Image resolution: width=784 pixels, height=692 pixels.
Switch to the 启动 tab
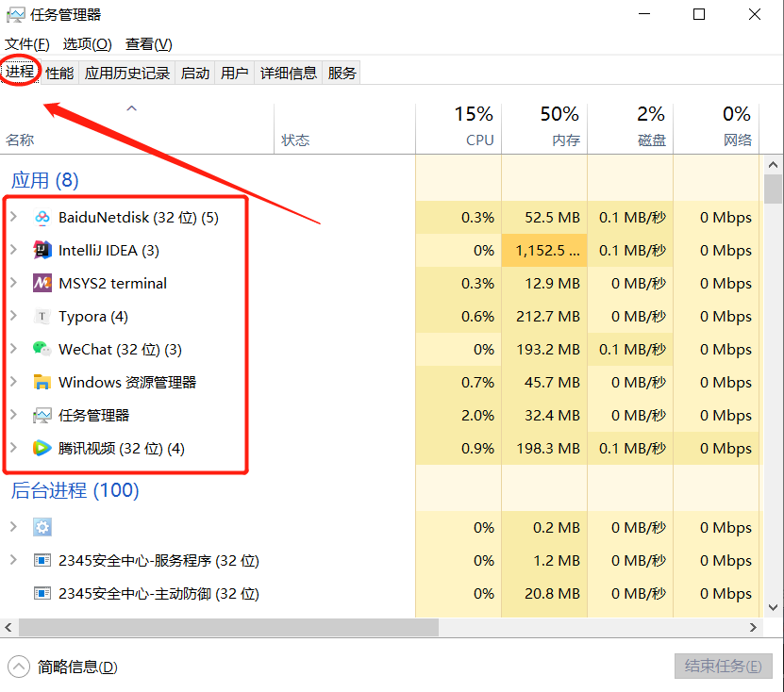(195, 74)
